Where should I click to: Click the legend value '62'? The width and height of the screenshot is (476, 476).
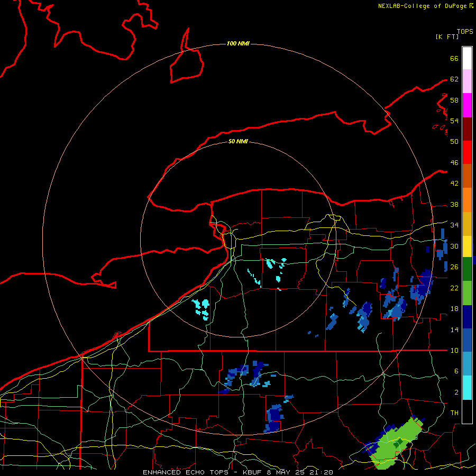(x=454, y=79)
